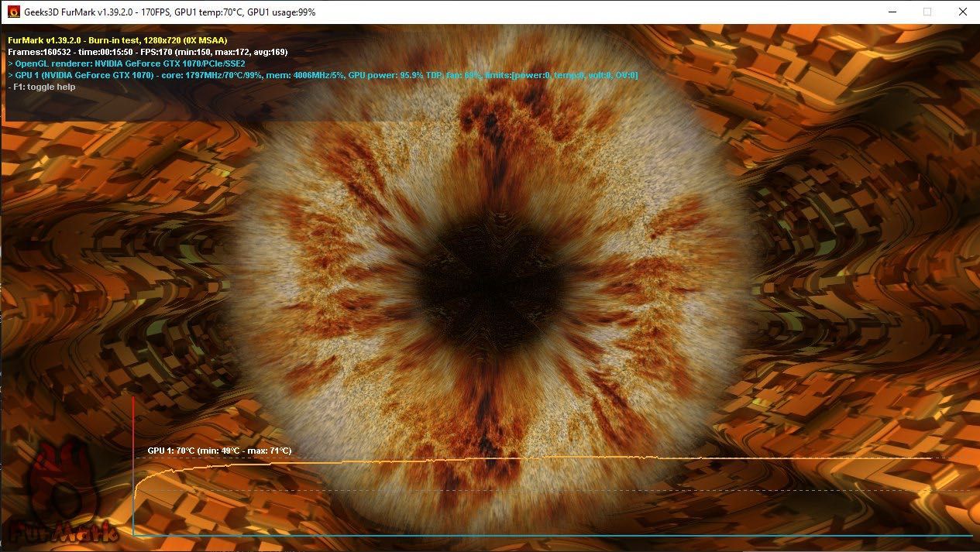Click the Frames:160532 statistics line
Image resolution: width=980 pixels, height=552 pixels.
coord(148,52)
